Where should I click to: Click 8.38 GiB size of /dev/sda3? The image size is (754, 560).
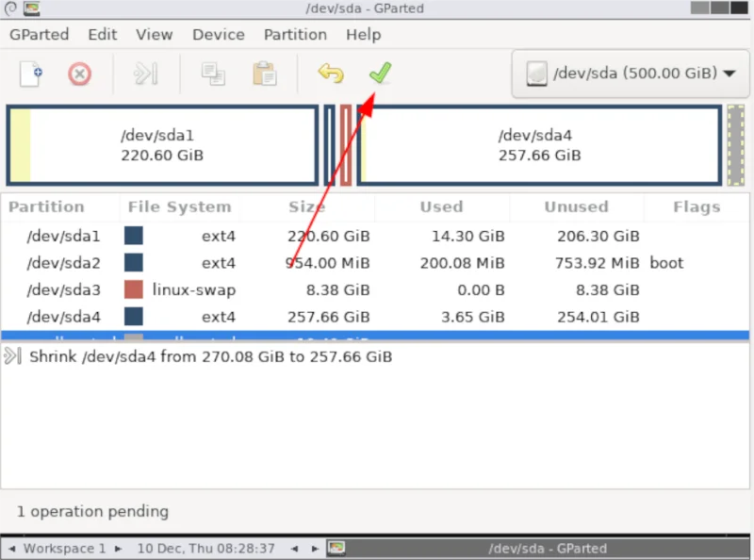coord(338,290)
